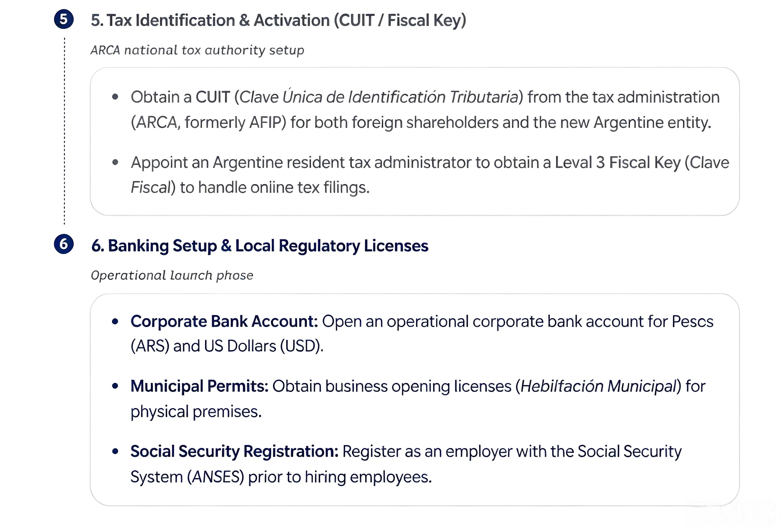The width and height of the screenshot is (783, 532).
Task: Click the bullet before Obtain a CUIT
Action: 115,97
